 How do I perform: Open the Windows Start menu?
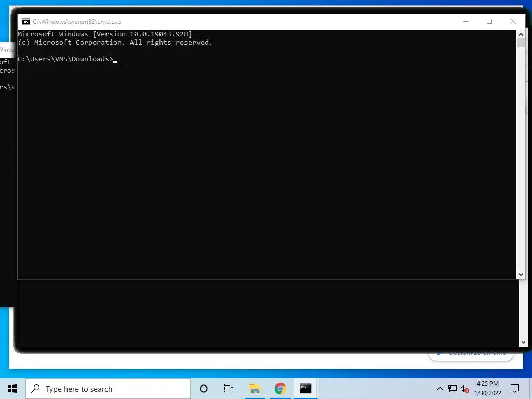point(12,389)
